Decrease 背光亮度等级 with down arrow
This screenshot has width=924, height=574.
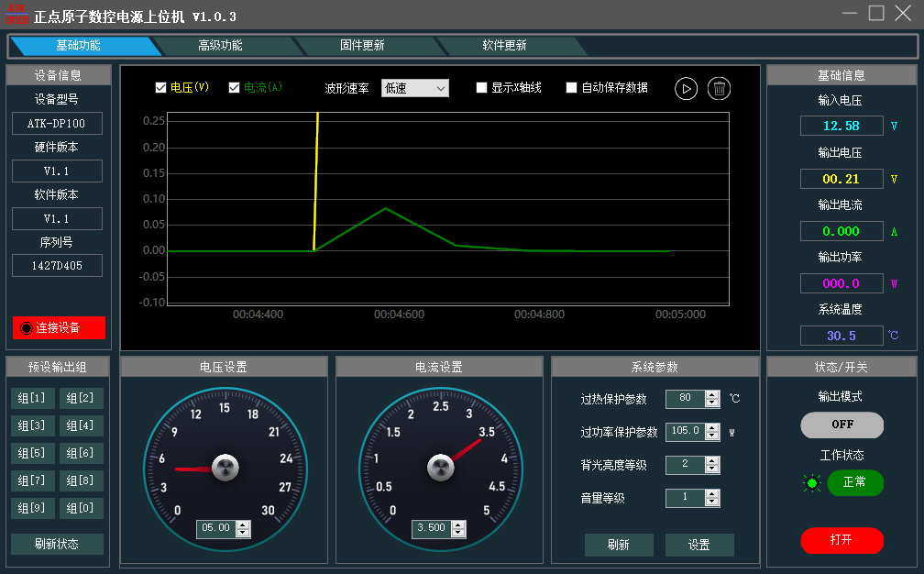tap(712, 469)
